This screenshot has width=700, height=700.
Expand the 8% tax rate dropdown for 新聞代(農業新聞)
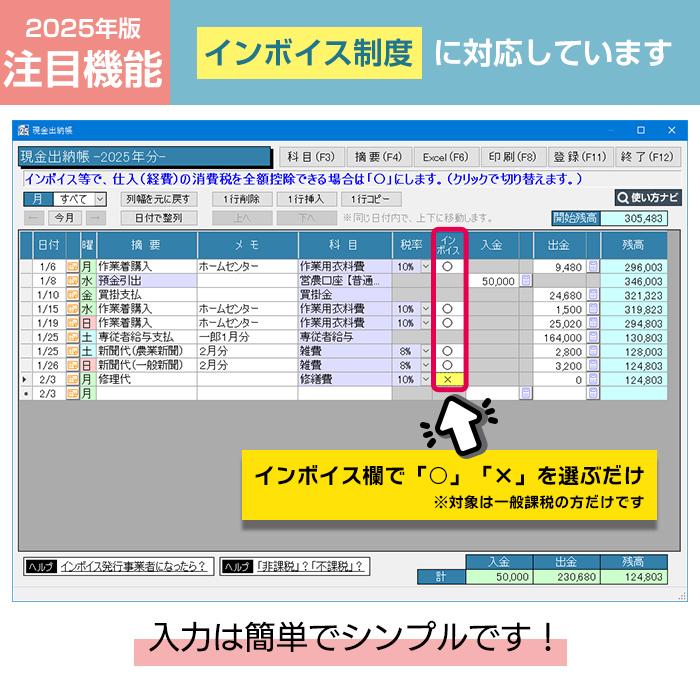[x=425, y=351]
